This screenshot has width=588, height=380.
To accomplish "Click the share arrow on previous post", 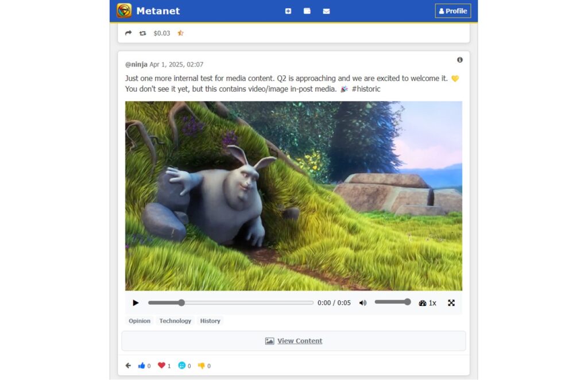I will pos(128,33).
